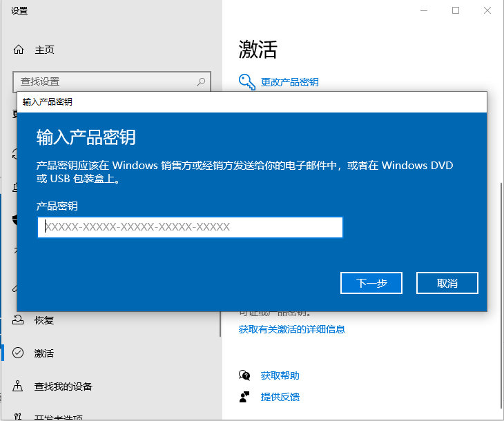Click the 激活 checkmark circle icon
Image resolution: width=504 pixels, height=421 pixels.
(19, 353)
